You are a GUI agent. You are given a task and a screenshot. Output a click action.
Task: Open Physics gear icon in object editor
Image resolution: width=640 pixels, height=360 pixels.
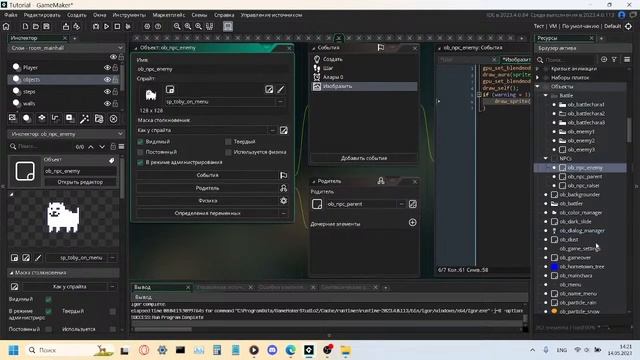283,200
